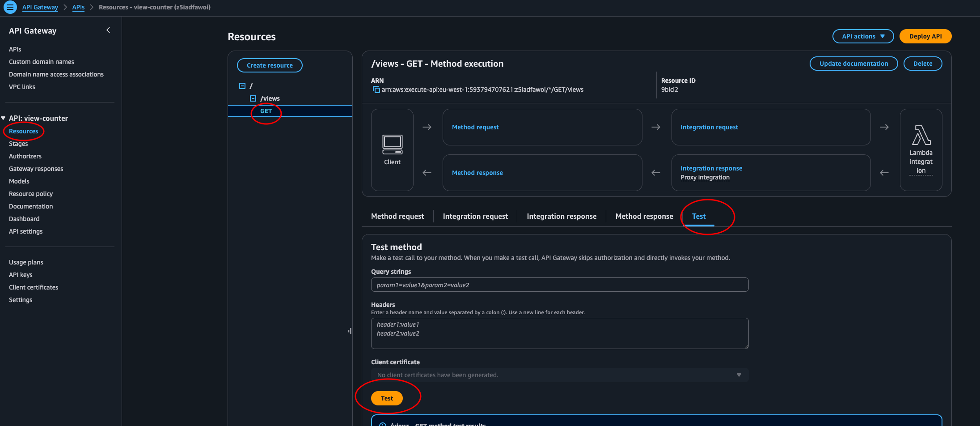Open the navigation hamburger menu
This screenshot has width=980, height=426.
pos(10,7)
